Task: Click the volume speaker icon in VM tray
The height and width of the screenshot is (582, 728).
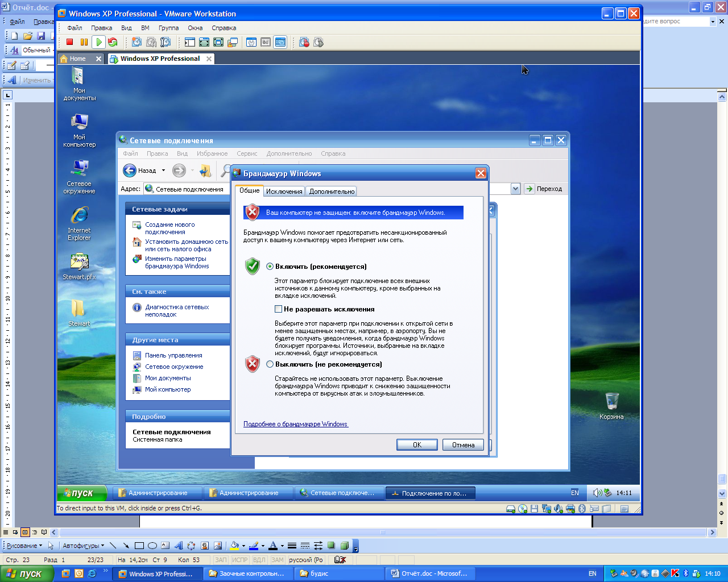Action: [597, 493]
